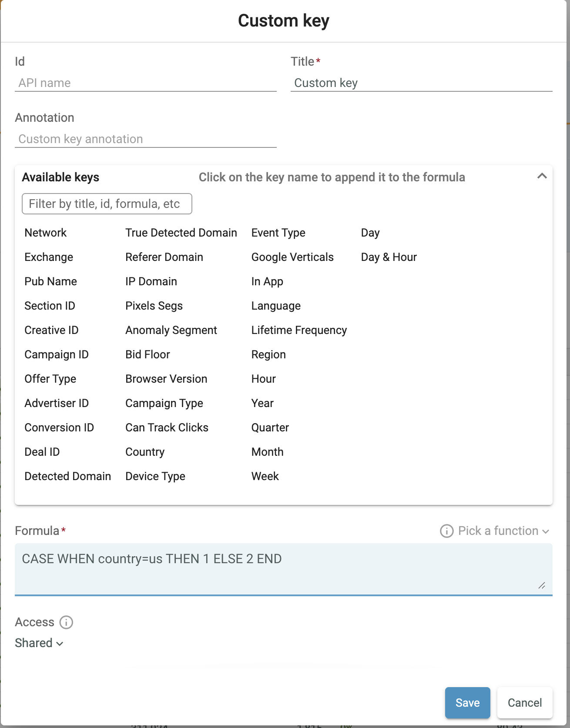Viewport: 570px width, 728px height.
Task: Open the Shared access dropdown
Action: pyautogui.click(x=39, y=643)
